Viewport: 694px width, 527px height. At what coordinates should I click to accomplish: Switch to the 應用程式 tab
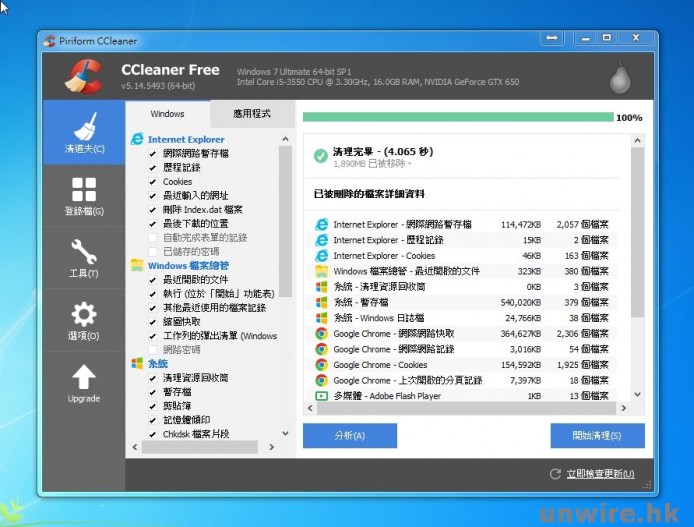pyautogui.click(x=252, y=114)
